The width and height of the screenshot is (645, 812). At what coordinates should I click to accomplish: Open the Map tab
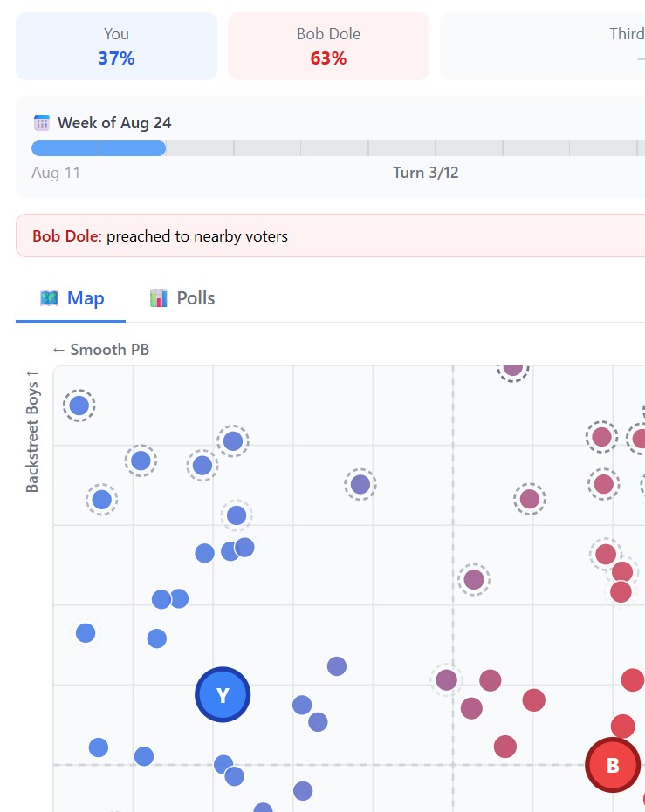(72, 298)
